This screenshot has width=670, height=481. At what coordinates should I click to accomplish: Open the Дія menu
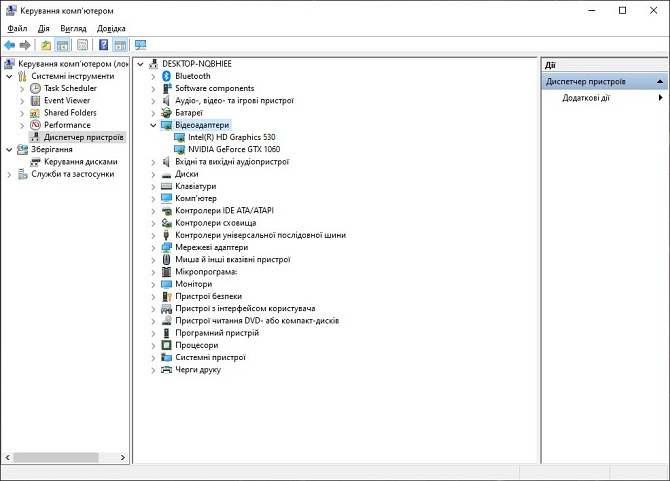pyautogui.click(x=44, y=29)
